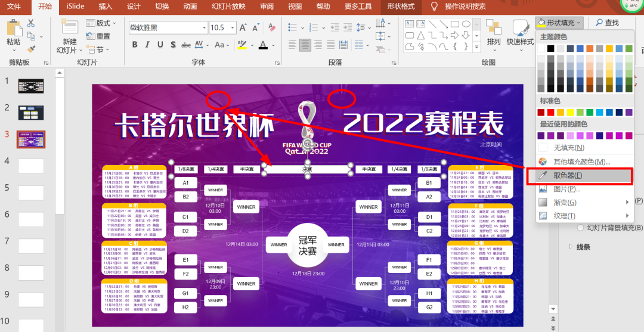644x332 pixels.
Task: Click the center align icon
Action: [x=305, y=44]
